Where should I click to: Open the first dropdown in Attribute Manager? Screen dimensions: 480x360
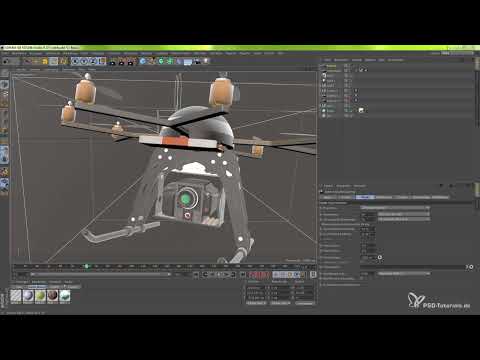coord(395,208)
